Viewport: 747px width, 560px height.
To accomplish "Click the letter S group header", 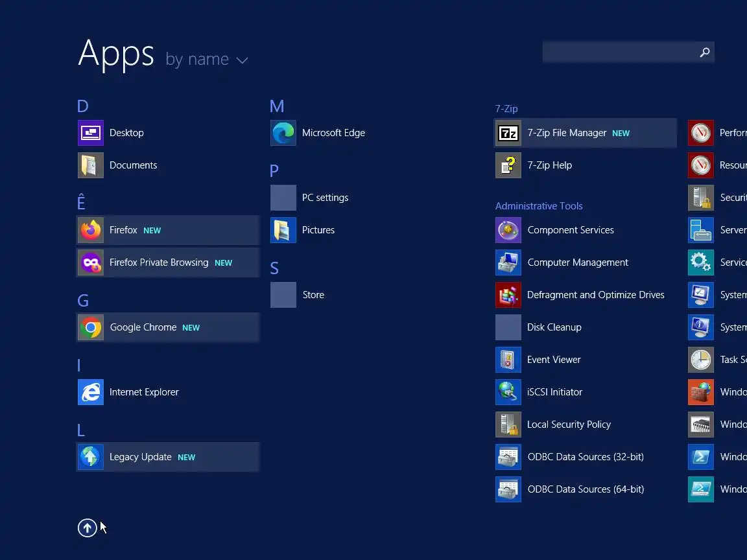I will point(274,268).
